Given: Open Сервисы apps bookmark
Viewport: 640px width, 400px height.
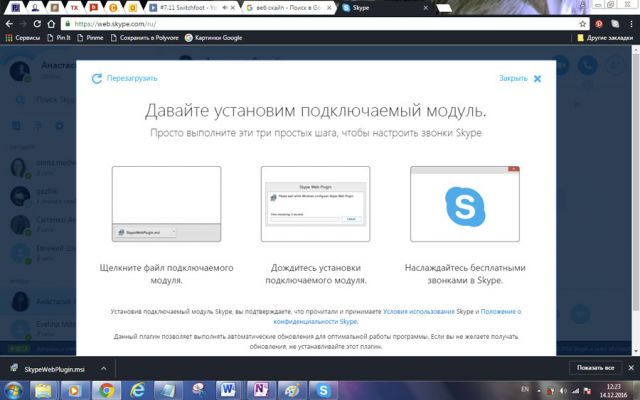Looking at the screenshot, I should [23, 38].
